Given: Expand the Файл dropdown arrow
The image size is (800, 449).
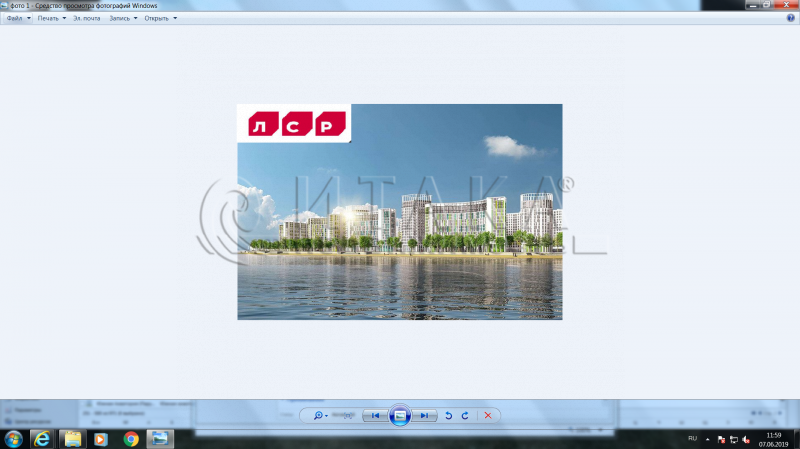Looking at the screenshot, I should tap(29, 18).
